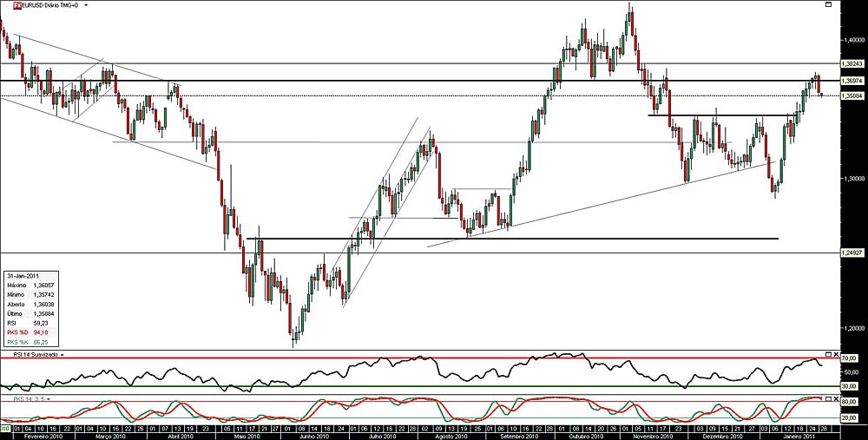
Task: Click the 70,00 RSI level label
Action: click(x=851, y=358)
